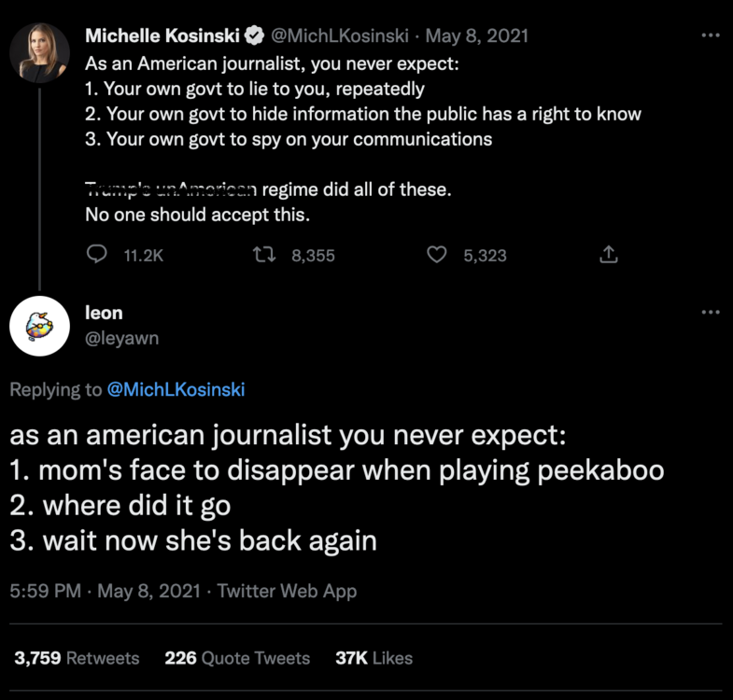733x700 pixels.
Task: Click the verified badge next to Michelle Kosinski
Action: pos(254,36)
